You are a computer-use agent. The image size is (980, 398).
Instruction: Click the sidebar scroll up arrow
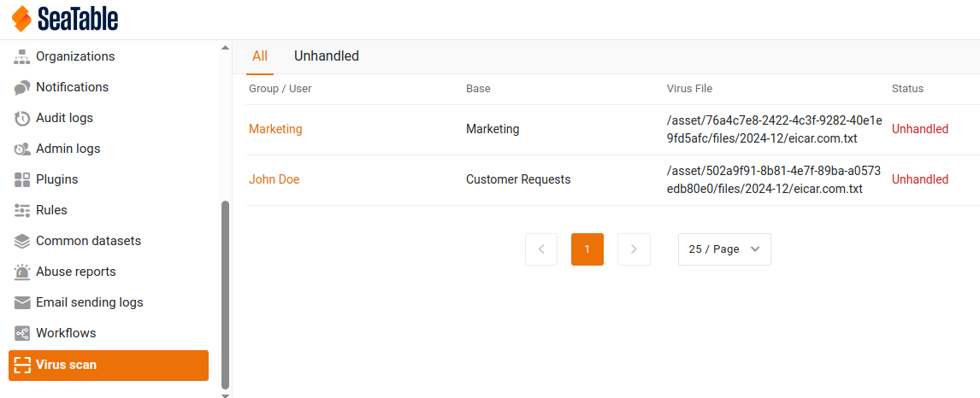coord(226,48)
